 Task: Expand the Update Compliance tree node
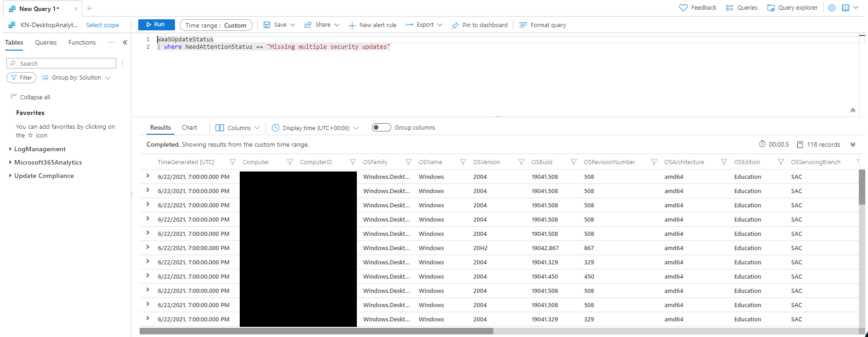tap(10, 176)
